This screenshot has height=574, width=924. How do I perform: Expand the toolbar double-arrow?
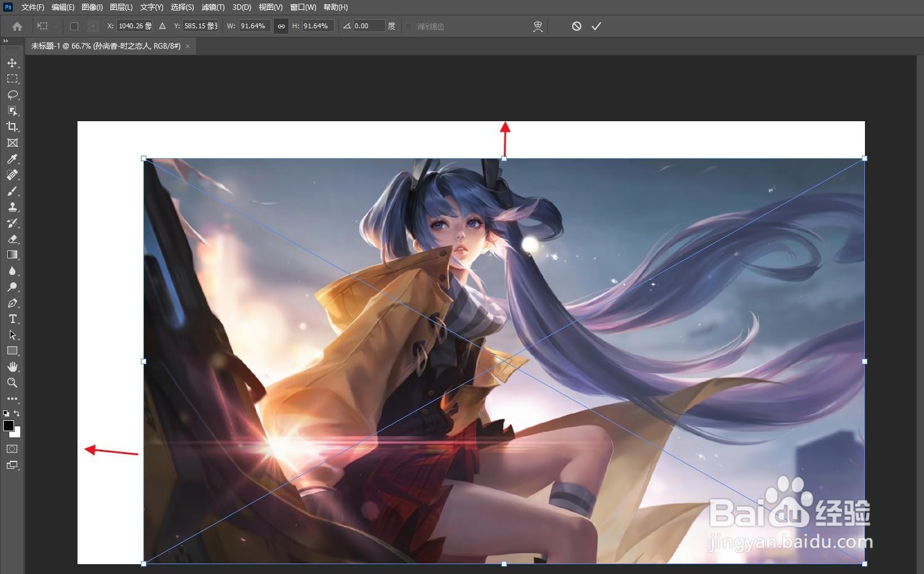pos(6,41)
